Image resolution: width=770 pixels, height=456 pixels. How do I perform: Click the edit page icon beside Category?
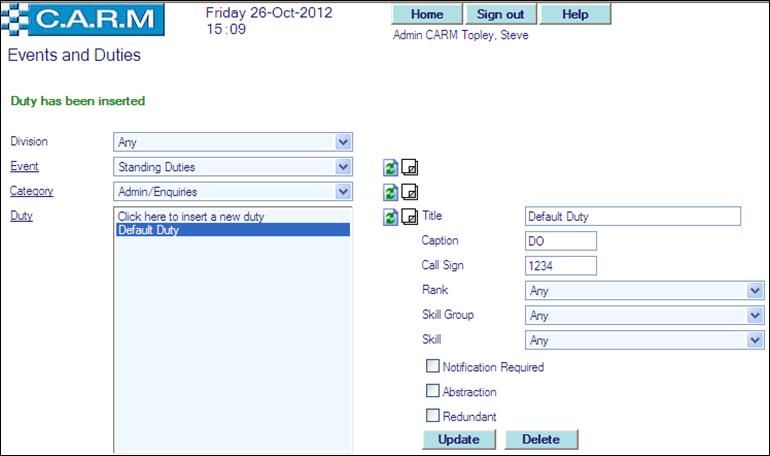(409, 192)
